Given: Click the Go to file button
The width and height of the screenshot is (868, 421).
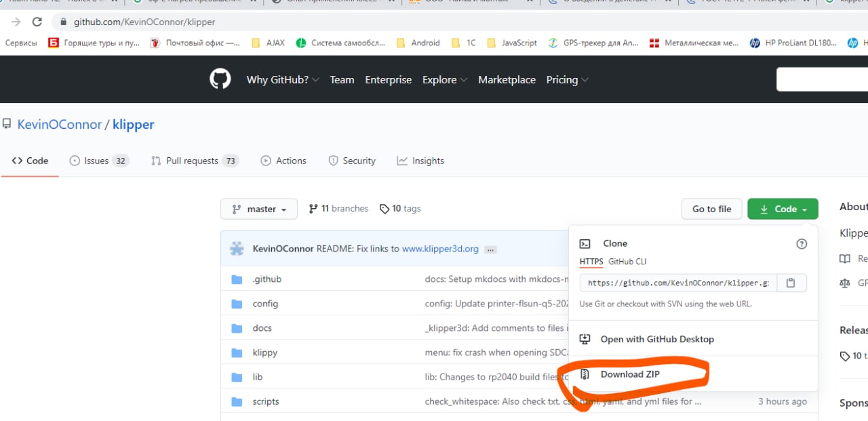Looking at the screenshot, I should [x=711, y=209].
